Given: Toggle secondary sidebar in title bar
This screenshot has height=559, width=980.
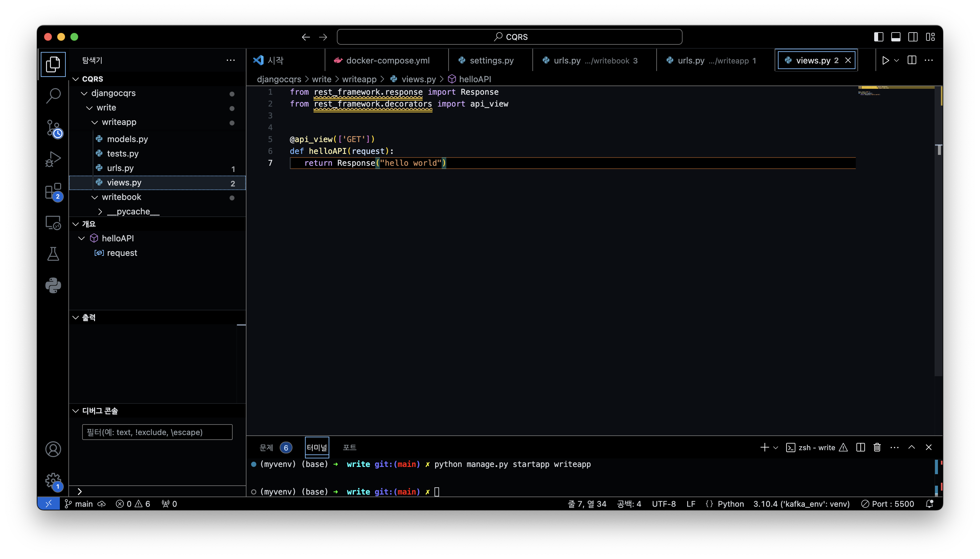Looking at the screenshot, I should click(x=913, y=37).
